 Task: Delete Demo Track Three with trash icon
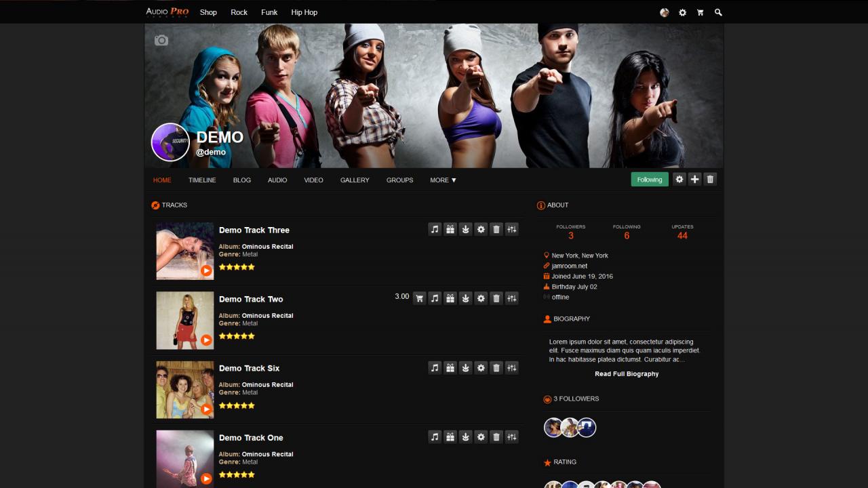point(496,229)
